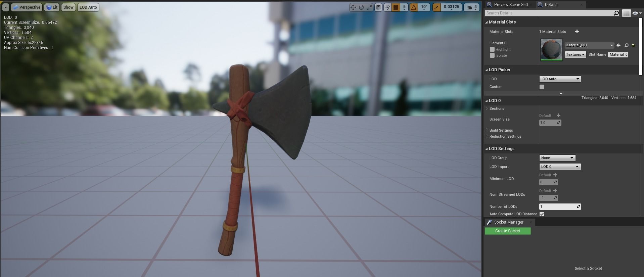Click the Number of LODs field

coord(560,207)
